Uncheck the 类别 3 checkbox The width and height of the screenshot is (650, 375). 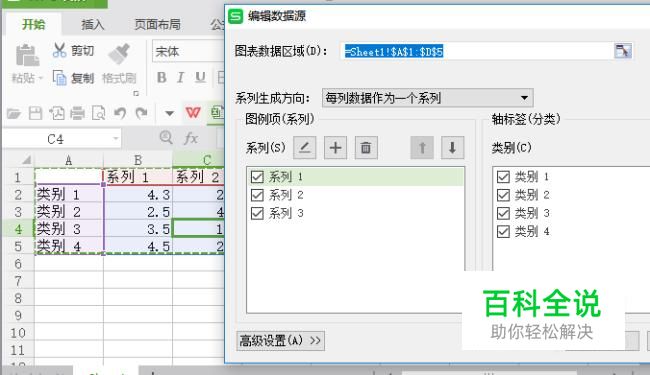(503, 213)
